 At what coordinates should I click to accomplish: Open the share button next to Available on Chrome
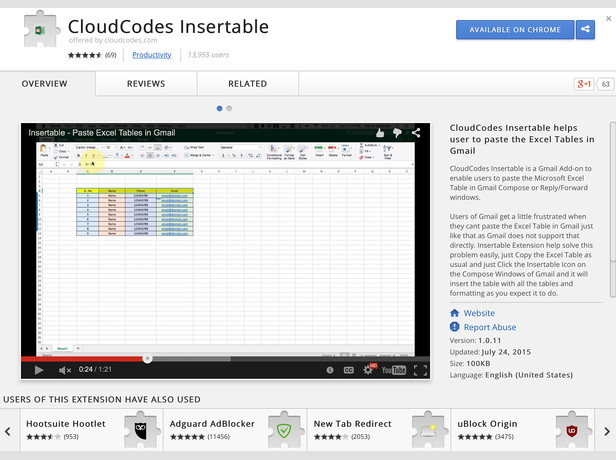click(585, 30)
